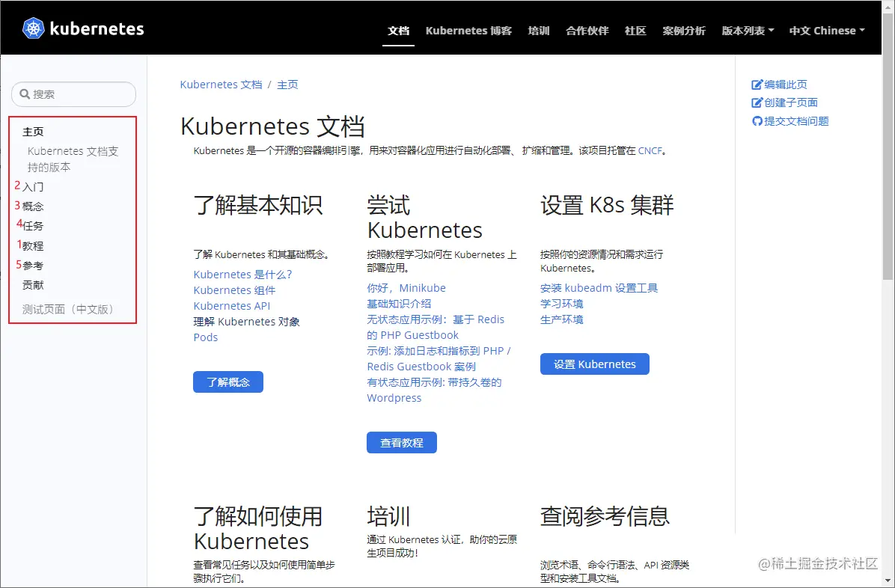Image resolution: width=895 pixels, height=588 pixels.
Task: Open 教程 in the sidebar
Action: pos(33,246)
